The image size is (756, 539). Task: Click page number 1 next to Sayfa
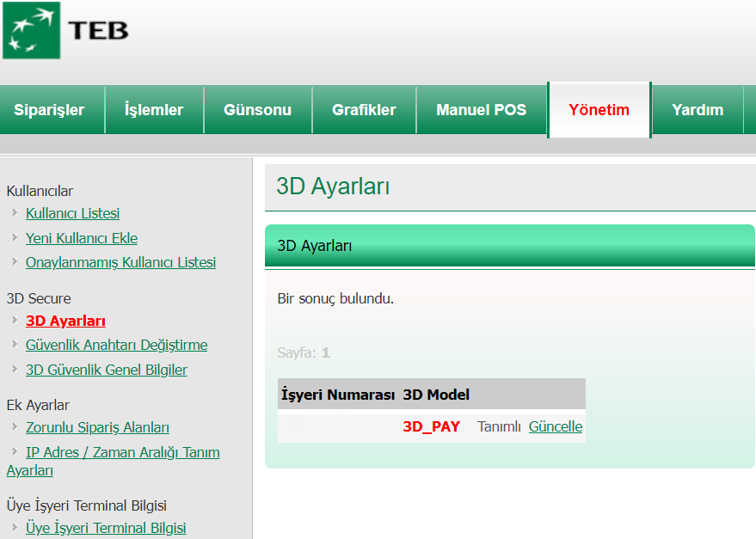coord(326,353)
